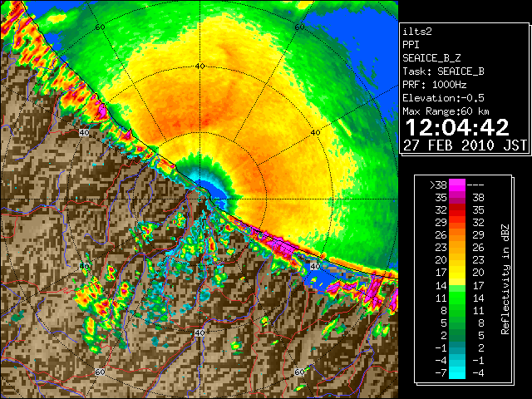
Task: Click the 'SEAICE_B_Z' product name
Action: tap(431, 58)
